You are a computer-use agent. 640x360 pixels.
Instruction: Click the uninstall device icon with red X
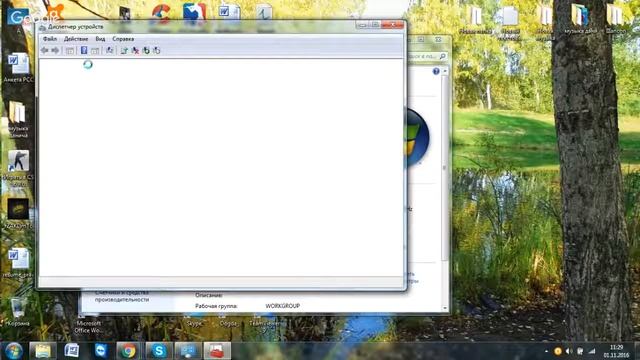tap(135, 50)
